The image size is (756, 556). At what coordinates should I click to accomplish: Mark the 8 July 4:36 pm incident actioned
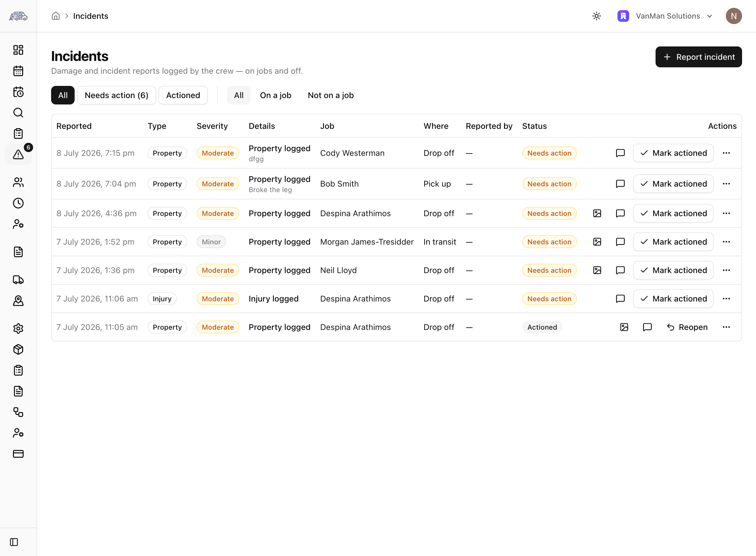[x=673, y=213]
